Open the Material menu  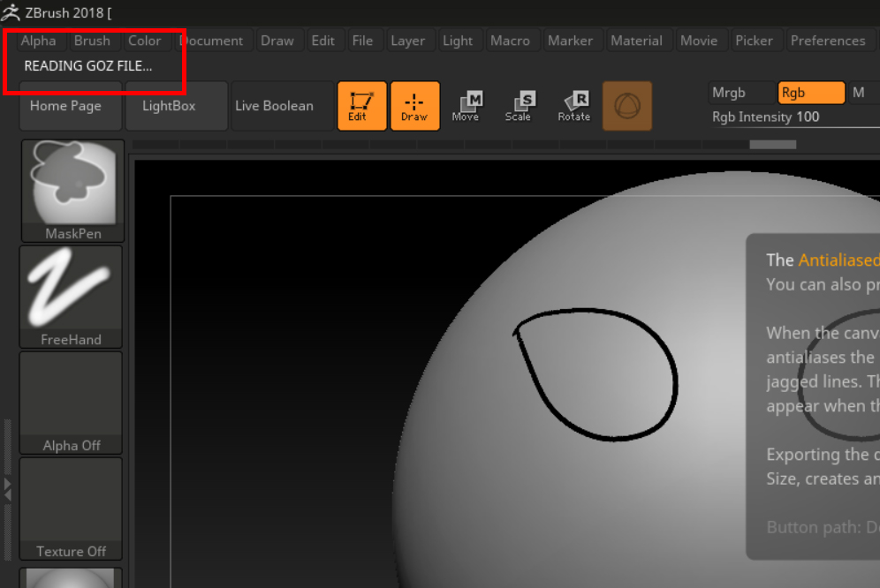(x=636, y=41)
